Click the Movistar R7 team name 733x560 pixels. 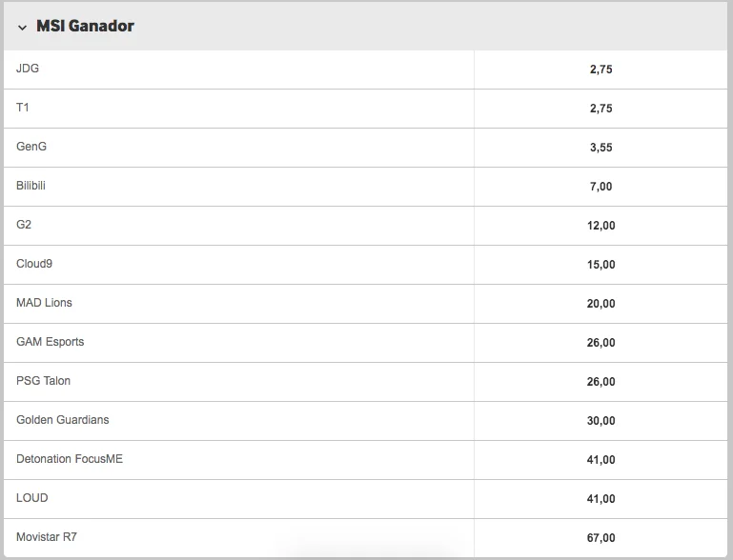click(x=47, y=537)
